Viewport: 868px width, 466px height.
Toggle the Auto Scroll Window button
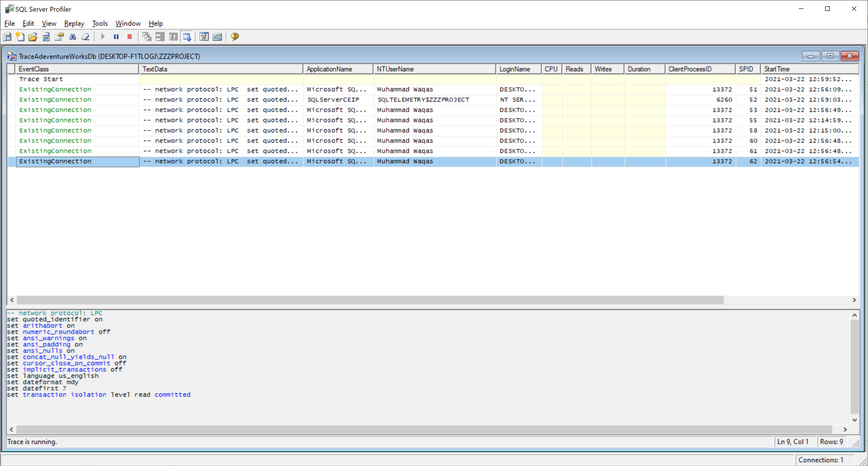point(187,37)
